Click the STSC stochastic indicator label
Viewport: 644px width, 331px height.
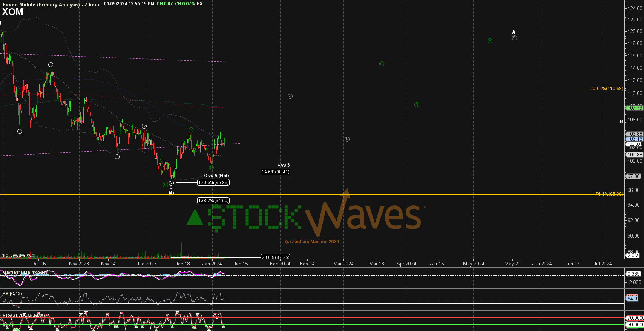pyautogui.click(x=24, y=316)
